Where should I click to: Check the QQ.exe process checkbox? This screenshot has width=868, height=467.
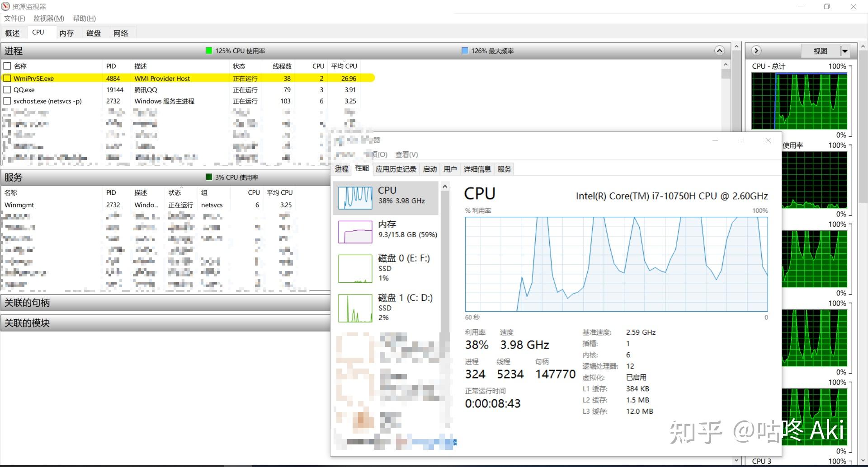[7, 89]
